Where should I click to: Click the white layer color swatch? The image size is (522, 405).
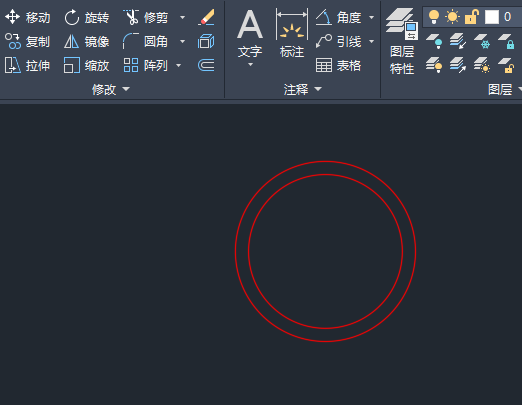point(492,17)
